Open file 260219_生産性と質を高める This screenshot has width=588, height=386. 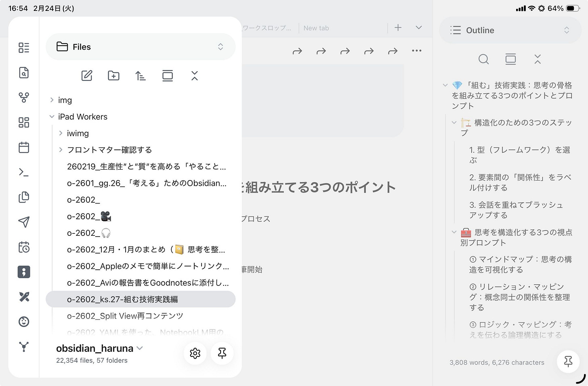146,166
